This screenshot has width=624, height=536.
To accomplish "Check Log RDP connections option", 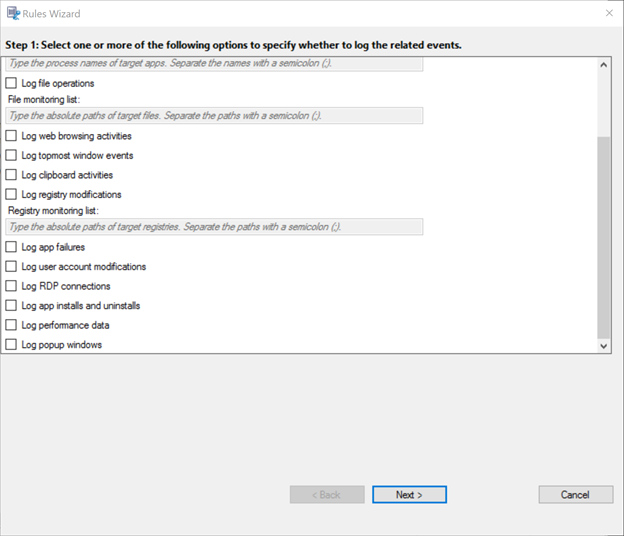I will [x=12, y=287].
